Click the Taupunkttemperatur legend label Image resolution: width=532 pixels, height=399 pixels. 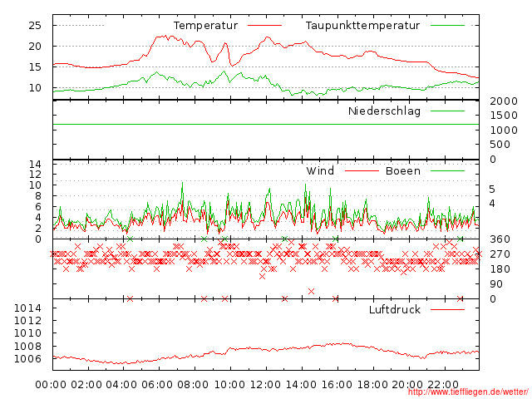[362, 26]
